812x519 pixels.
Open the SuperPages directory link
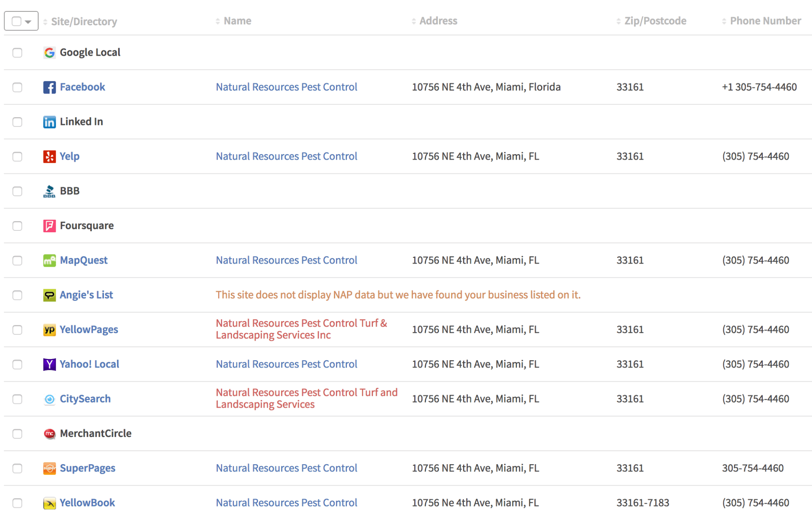click(x=88, y=468)
